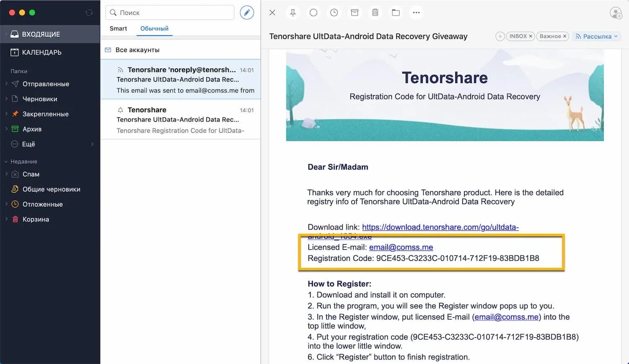The height and width of the screenshot is (364, 629).
Task: Expand Спам folder chevron
Action: [x=6, y=174]
